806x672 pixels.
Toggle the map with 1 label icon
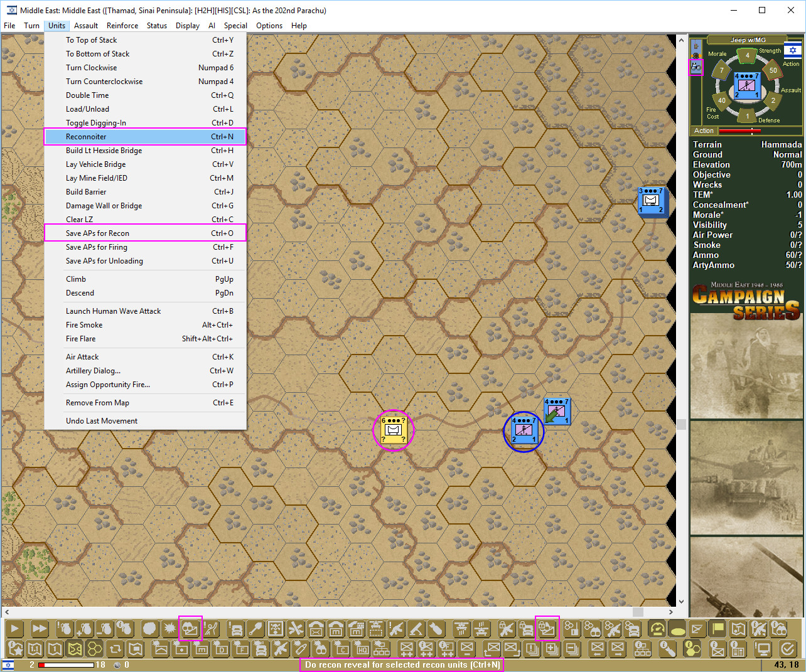55,649
